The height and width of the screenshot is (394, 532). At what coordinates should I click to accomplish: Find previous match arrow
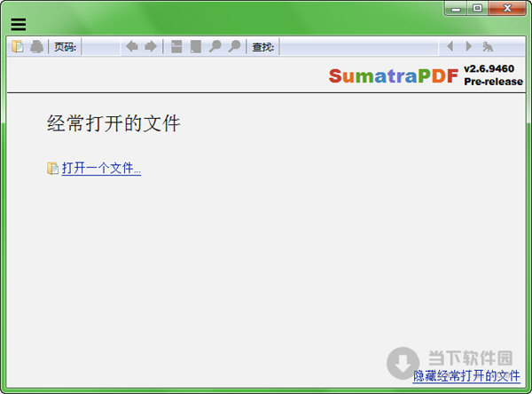tap(450, 46)
